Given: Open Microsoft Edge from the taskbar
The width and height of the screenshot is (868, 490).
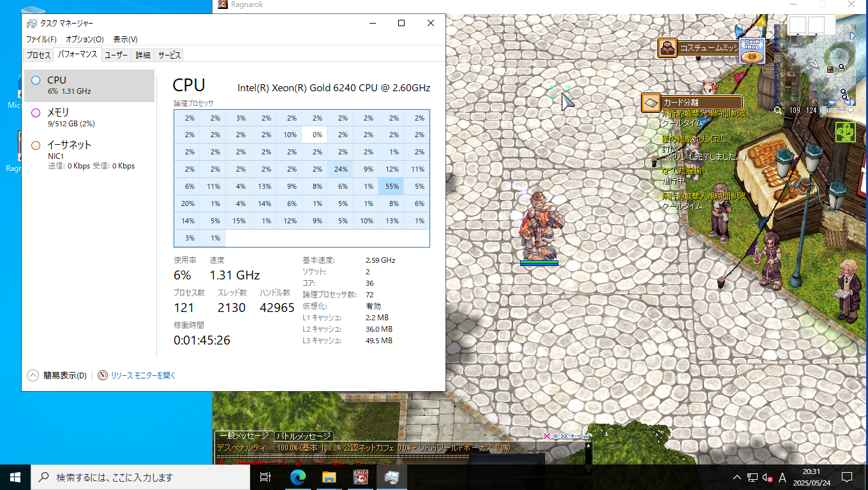Looking at the screenshot, I should pyautogui.click(x=298, y=477).
